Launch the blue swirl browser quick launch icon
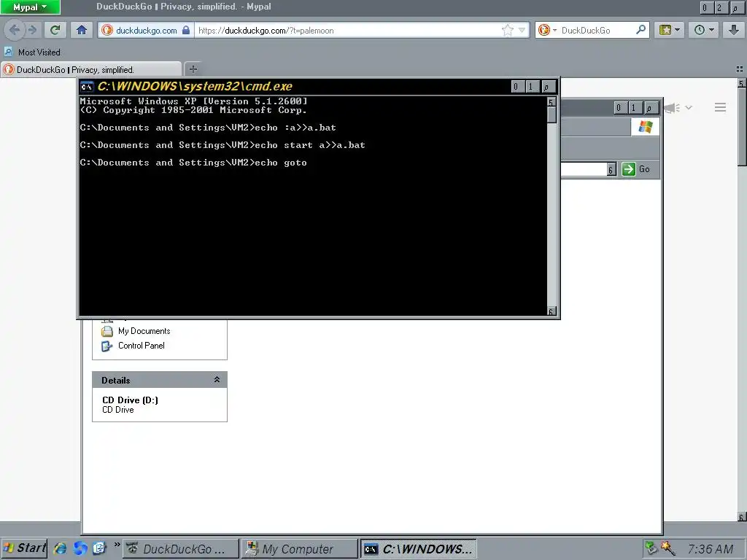The height and width of the screenshot is (560, 747). click(80, 548)
